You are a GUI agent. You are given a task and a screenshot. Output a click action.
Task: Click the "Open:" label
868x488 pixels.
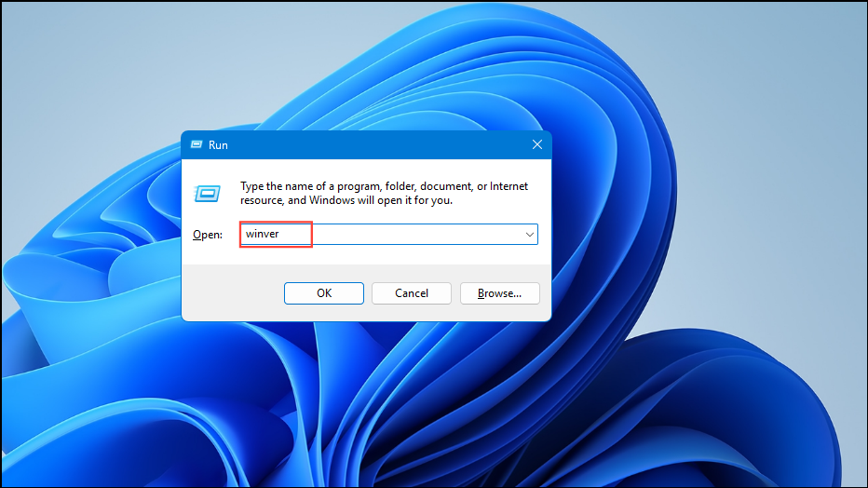coord(208,235)
